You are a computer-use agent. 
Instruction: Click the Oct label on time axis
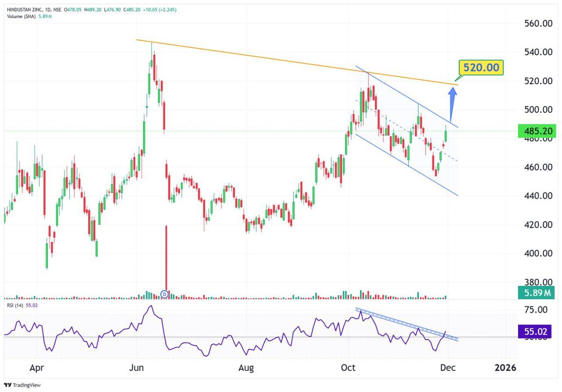[348, 368]
